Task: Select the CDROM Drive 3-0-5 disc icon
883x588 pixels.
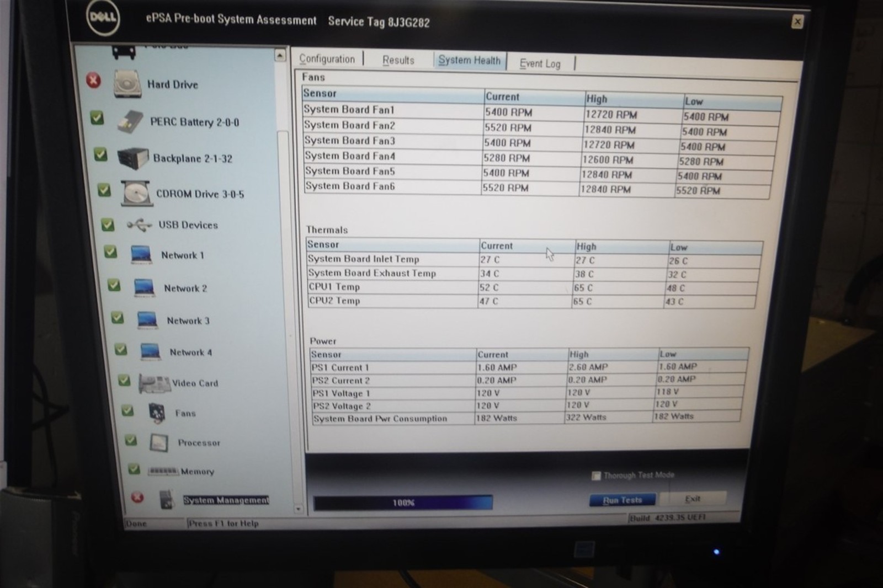Action: (x=136, y=194)
